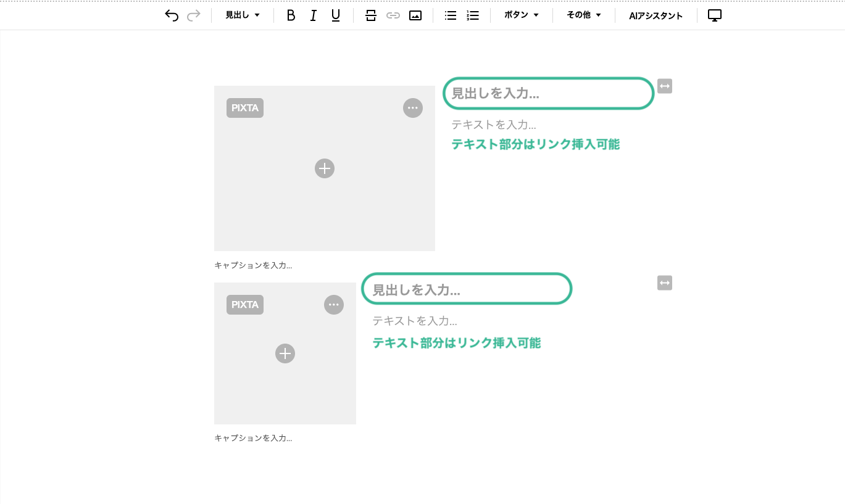This screenshot has height=504, width=845.
Task: Add an image via the lower plus icon
Action: click(285, 353)
